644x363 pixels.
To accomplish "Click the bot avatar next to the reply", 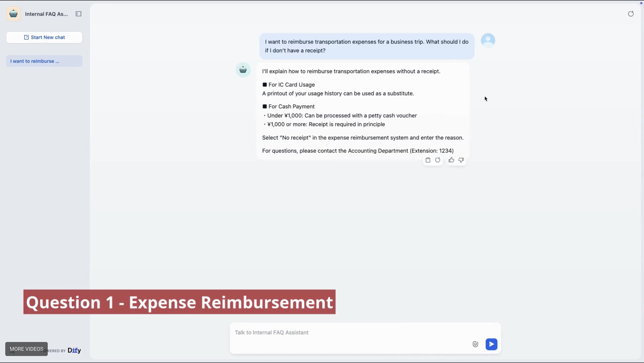I will coord(242,70).
